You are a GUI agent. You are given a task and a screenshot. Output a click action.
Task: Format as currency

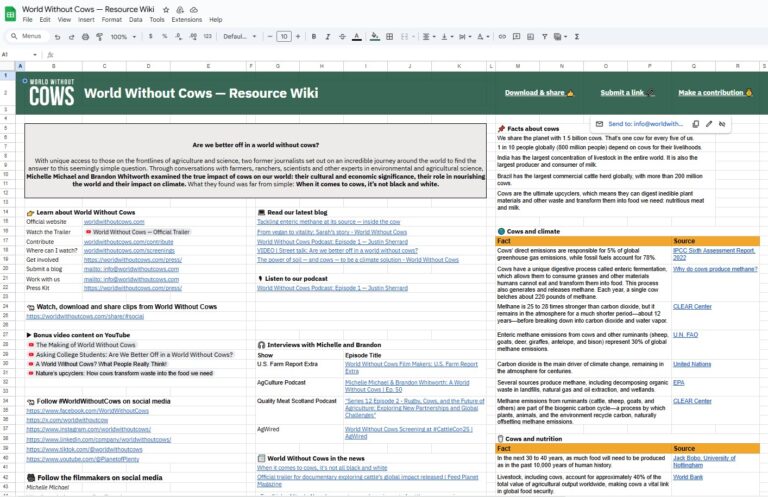(x=150, y=37)
